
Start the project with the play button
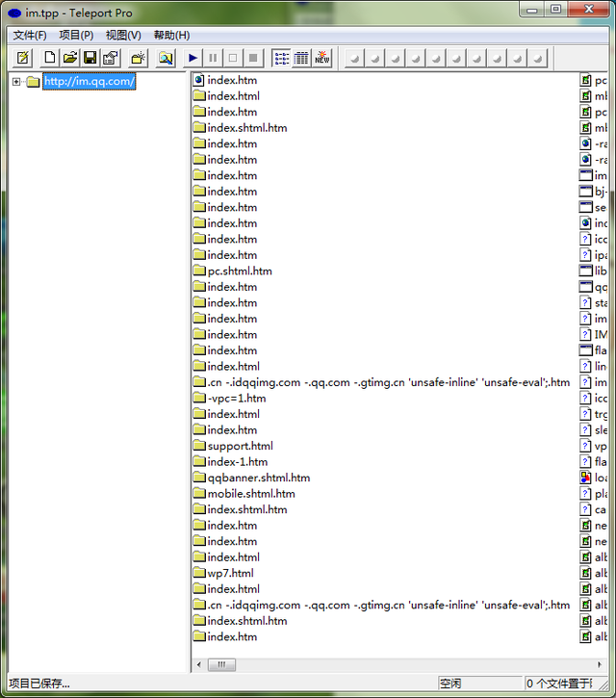[x=193, y=58]
